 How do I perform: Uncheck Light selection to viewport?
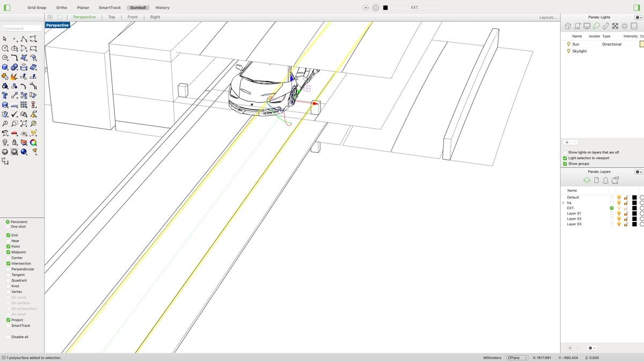pyautogui.click(x=565, y=158)
